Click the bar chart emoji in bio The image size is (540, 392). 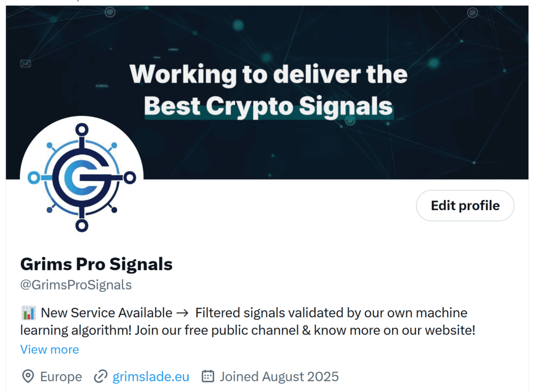coord(28,313)
